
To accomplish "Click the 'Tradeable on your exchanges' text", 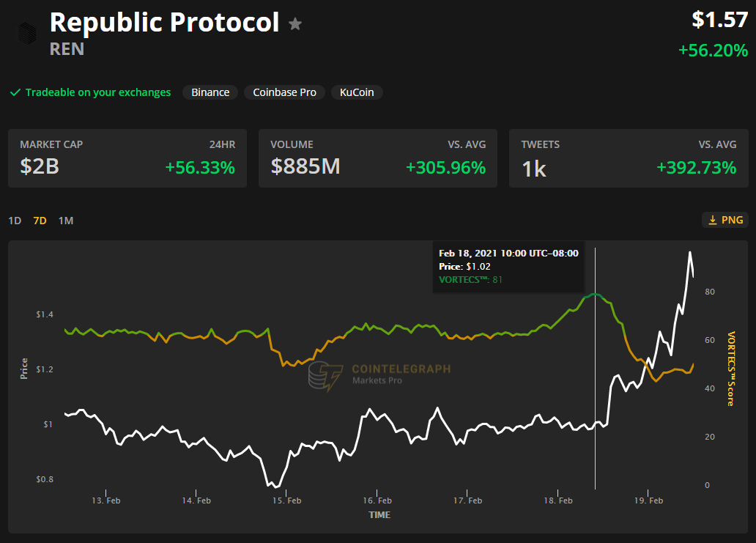I will 98,92.
